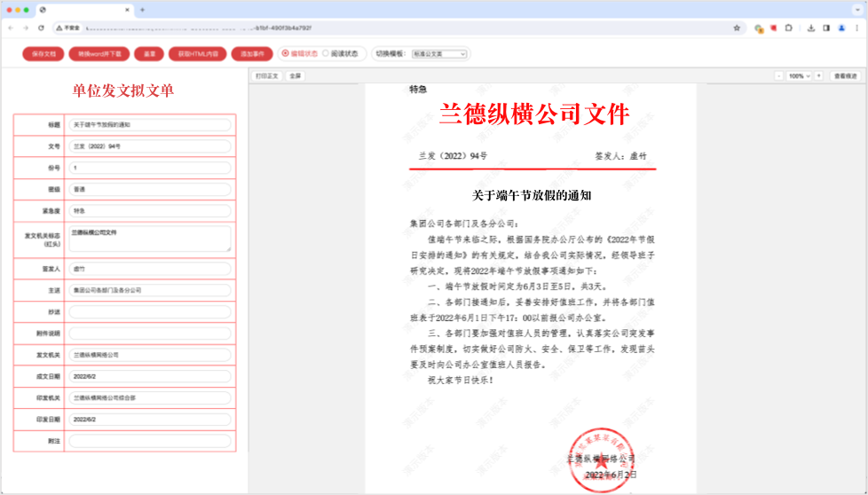
Task: Open the Chrome three-dot menu
Action: point(856,27)
